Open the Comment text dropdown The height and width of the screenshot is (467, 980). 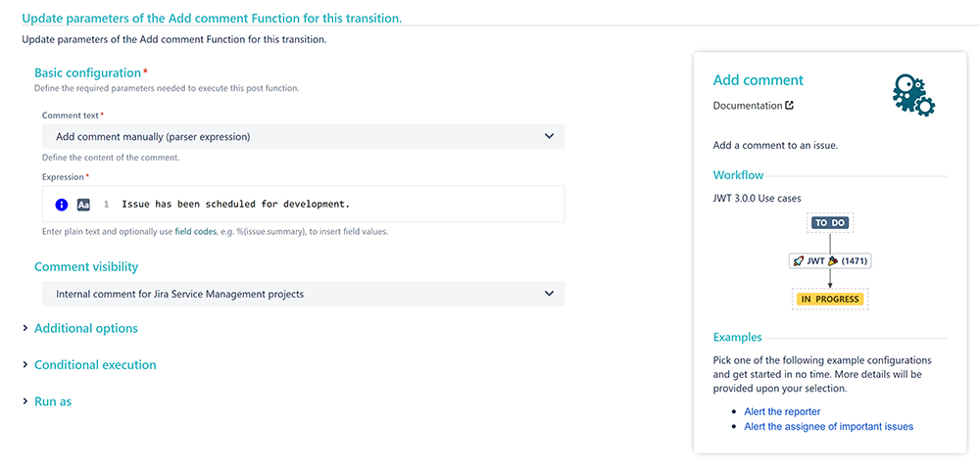tap(303, 136)
